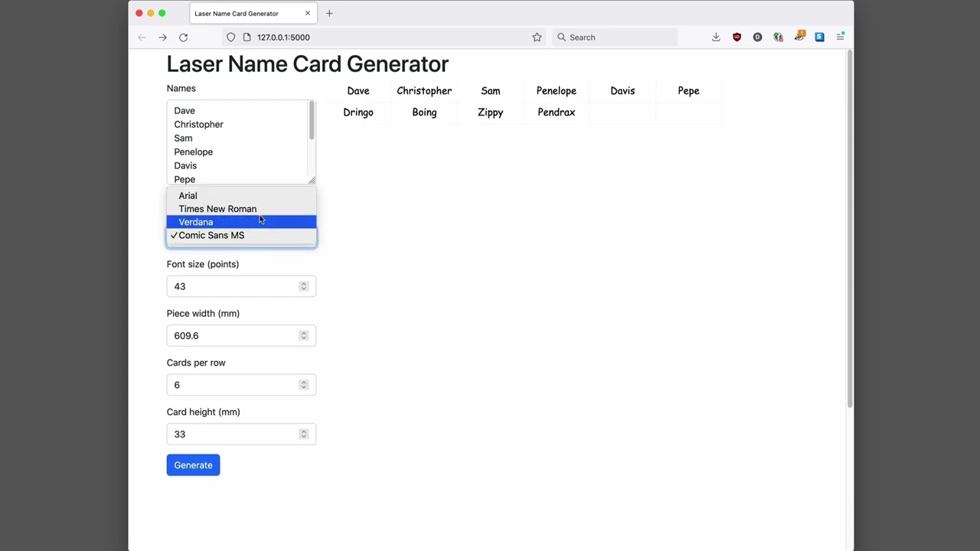980x551 pixels.
Task: Open the Firefox application menu
Action: (840, 37)
